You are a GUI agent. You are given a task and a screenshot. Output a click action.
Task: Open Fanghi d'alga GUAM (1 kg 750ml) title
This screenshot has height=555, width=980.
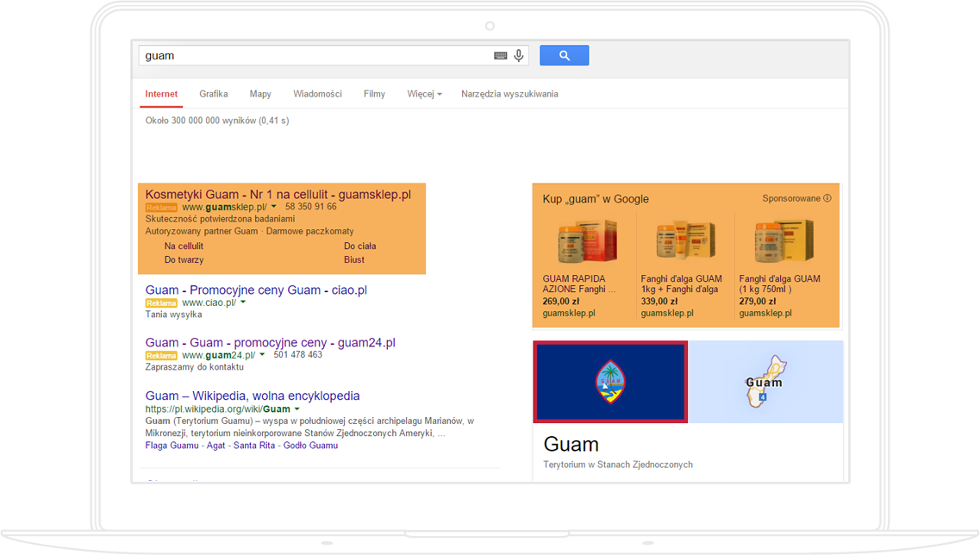click(780, 284)
